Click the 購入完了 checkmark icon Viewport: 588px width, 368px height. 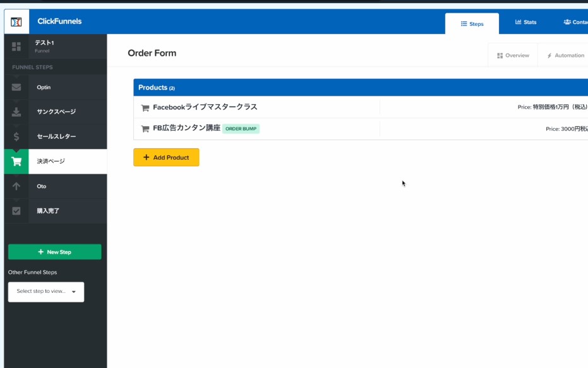pos(16,211)
